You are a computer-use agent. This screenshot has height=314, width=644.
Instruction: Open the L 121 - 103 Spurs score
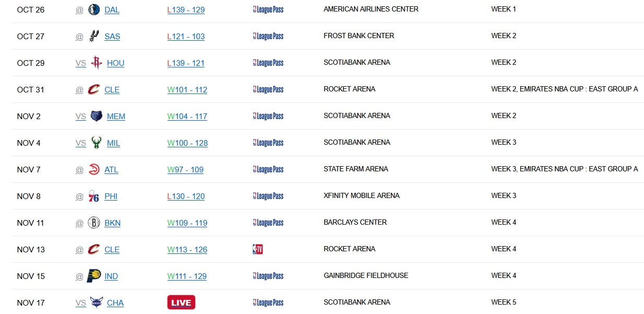point(186,37)
